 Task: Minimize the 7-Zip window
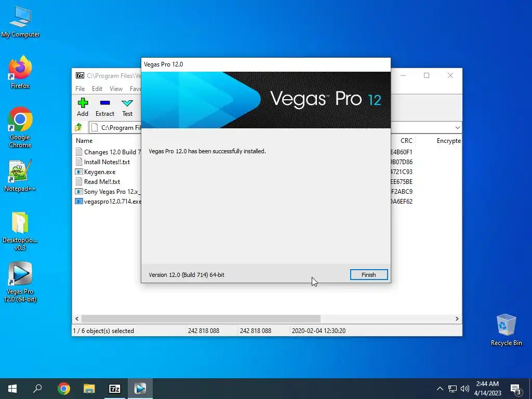point(403,75)
